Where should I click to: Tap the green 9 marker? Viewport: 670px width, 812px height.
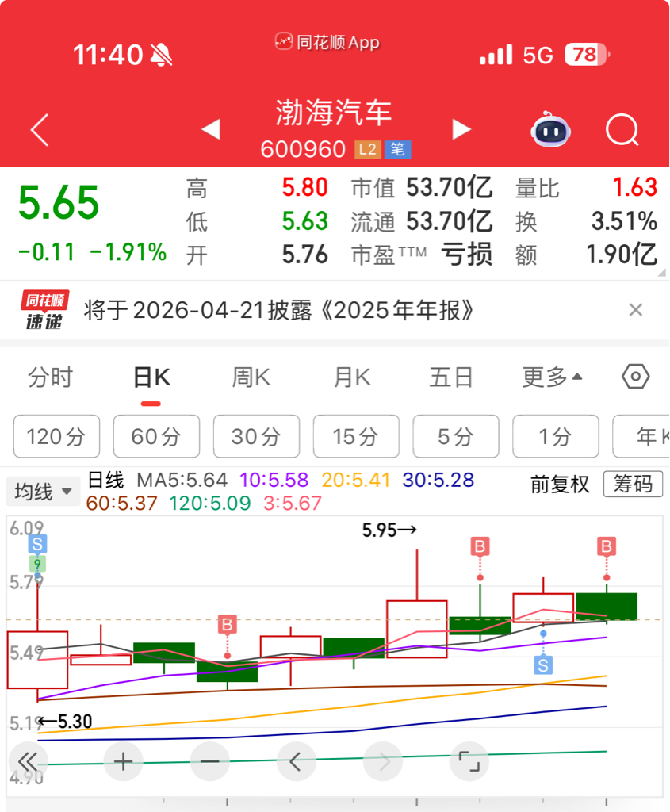(37, 564)
